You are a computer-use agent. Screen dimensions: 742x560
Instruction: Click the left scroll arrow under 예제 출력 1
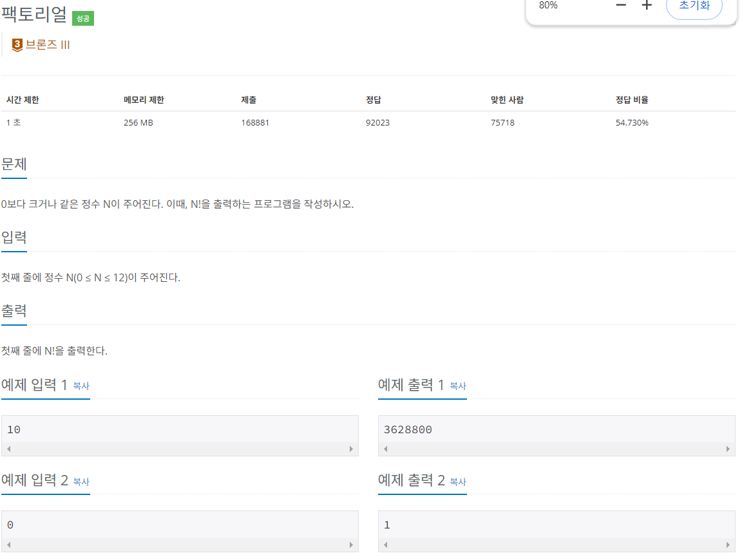tap(384, 449)
